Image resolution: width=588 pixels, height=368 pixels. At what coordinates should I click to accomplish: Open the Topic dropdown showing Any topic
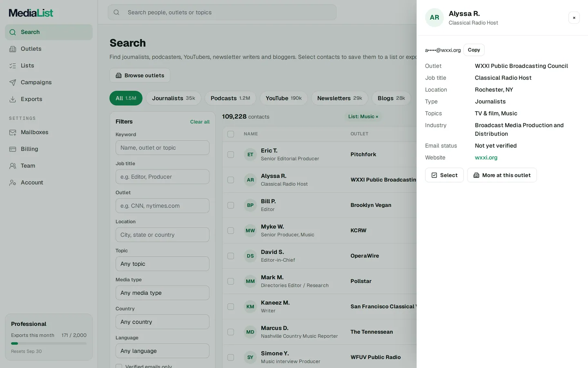(x=163, y=264)
